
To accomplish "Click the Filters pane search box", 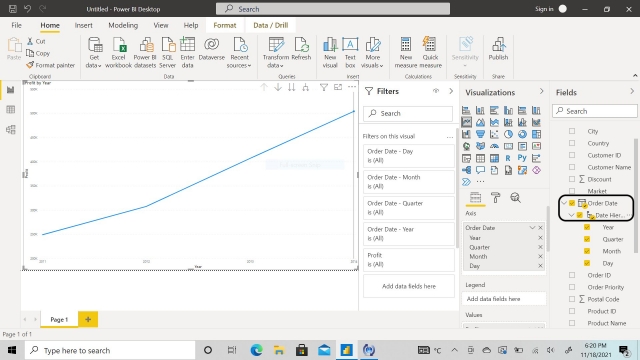I will (408, 113).
